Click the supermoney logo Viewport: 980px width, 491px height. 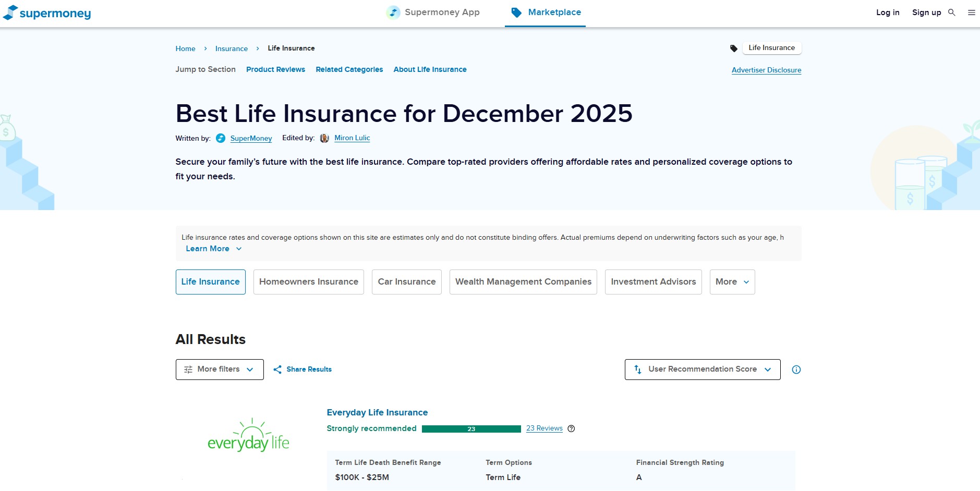point(47,13)
